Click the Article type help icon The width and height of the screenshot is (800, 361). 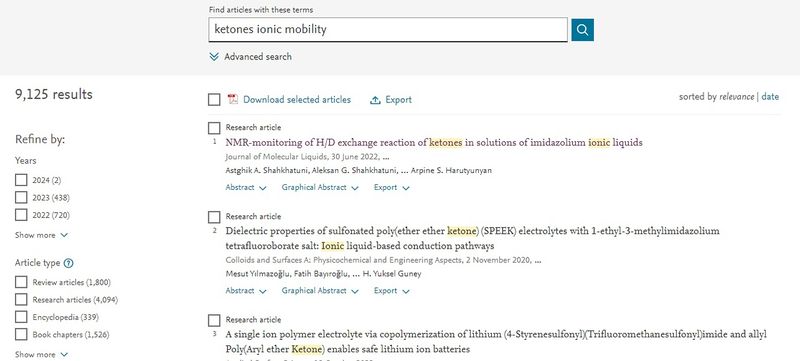[68, 263]
